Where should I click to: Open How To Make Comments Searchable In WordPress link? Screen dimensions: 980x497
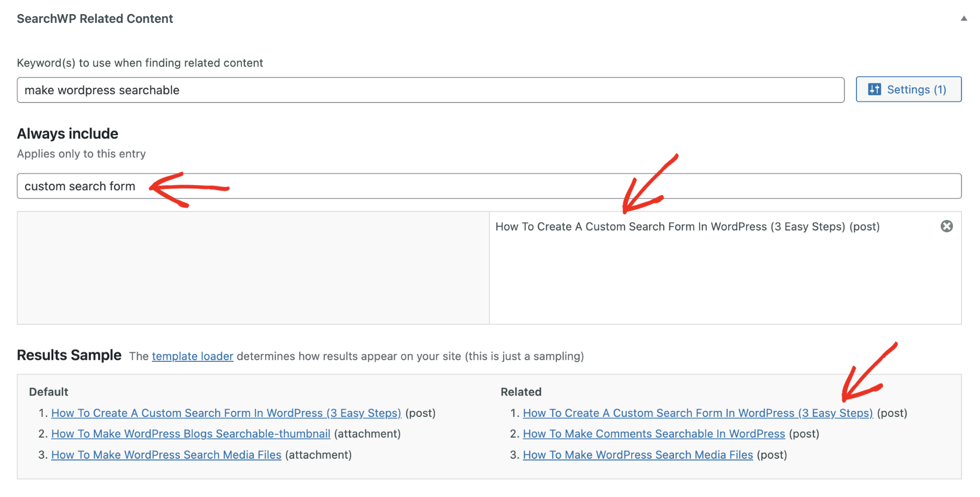click(654, 434)
